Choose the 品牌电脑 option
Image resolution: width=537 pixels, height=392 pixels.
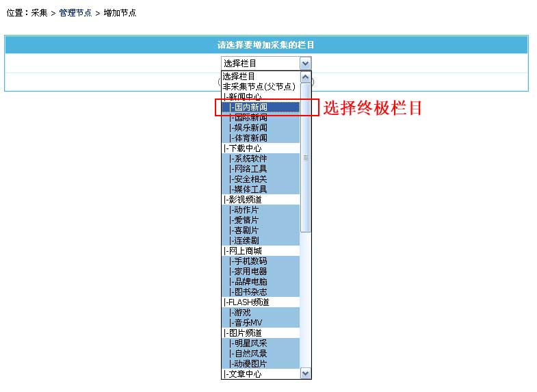pyautogui.click(x=250, y=282)
